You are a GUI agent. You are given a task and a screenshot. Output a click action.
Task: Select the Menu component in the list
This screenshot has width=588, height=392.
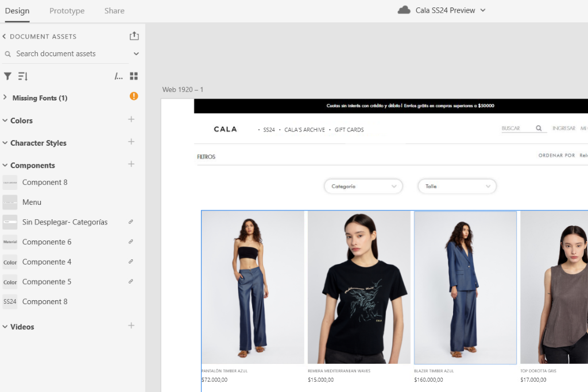[32, 202]
